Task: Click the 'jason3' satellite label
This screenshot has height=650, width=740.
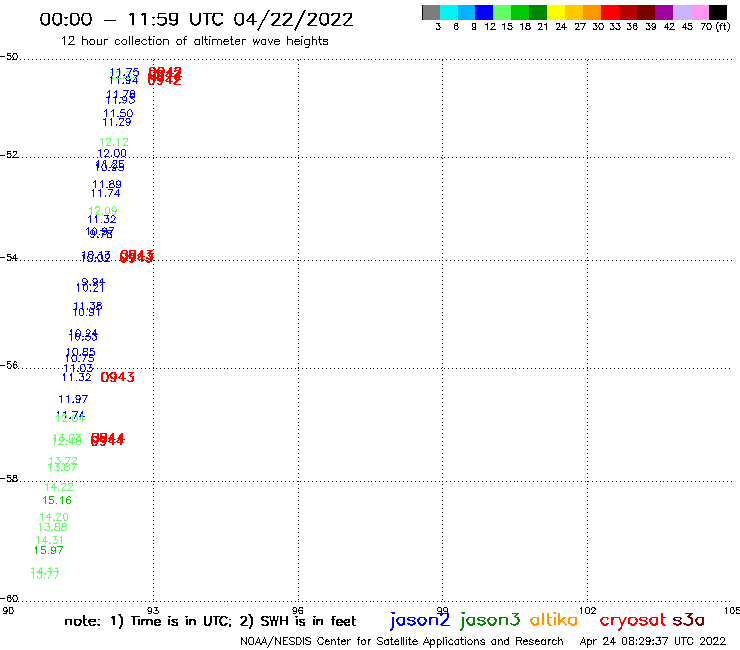Action: (490, 620)
